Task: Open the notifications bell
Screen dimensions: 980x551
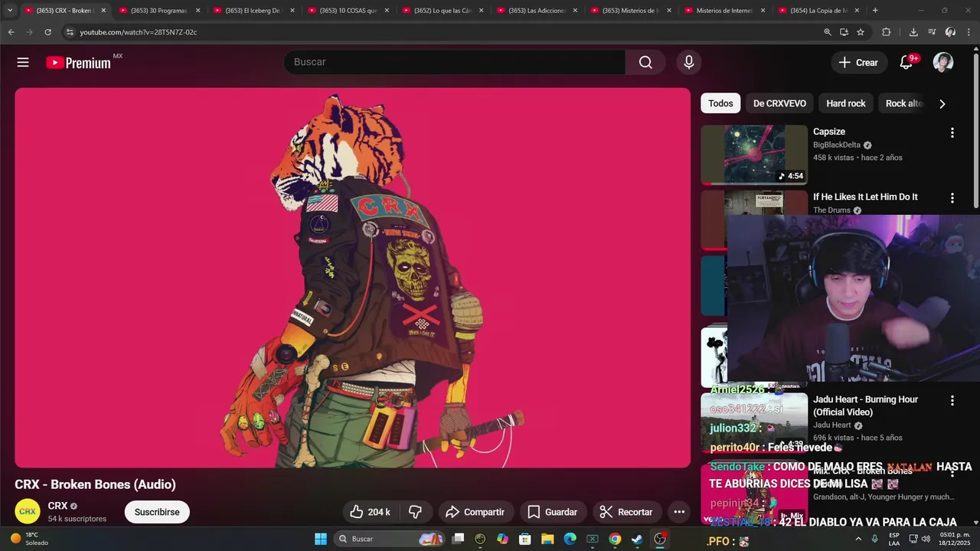Action: 906,63
